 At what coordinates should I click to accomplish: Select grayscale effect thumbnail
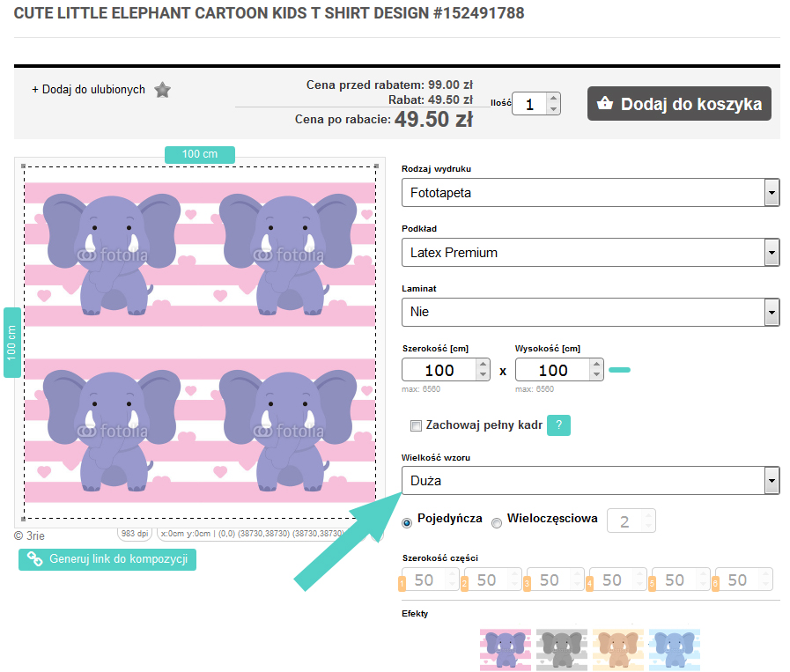[562, 650]
